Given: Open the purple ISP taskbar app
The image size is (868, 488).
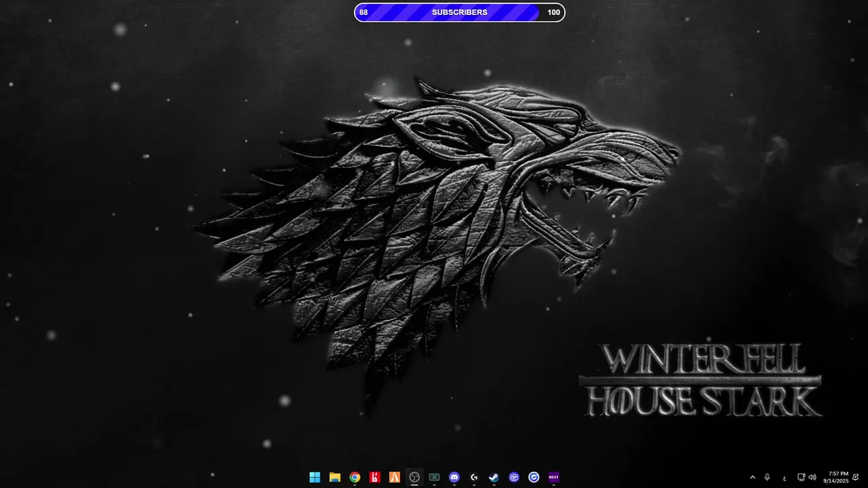Looking at the screenshot, I should (x=514, y=477).
